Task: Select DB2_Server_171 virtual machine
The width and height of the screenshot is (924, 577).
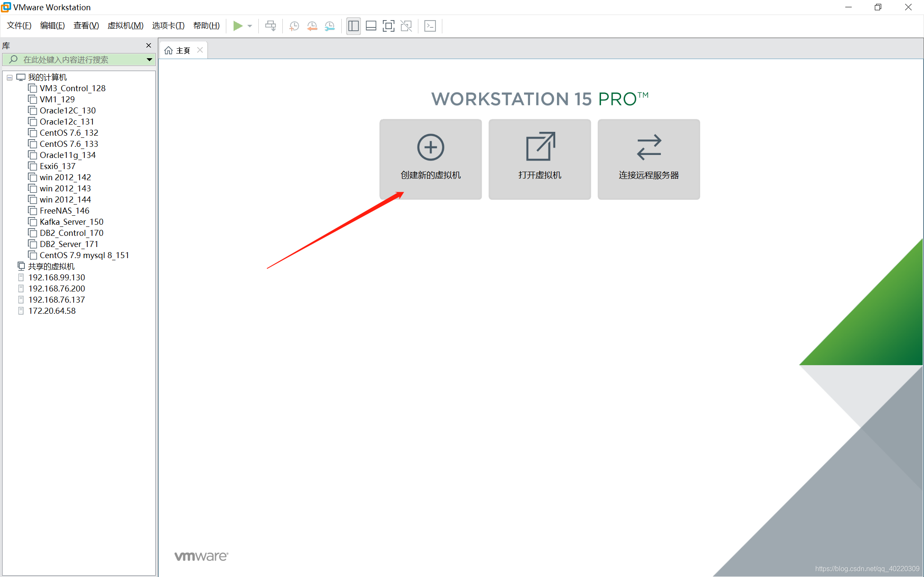Action: tap(69, 244)
